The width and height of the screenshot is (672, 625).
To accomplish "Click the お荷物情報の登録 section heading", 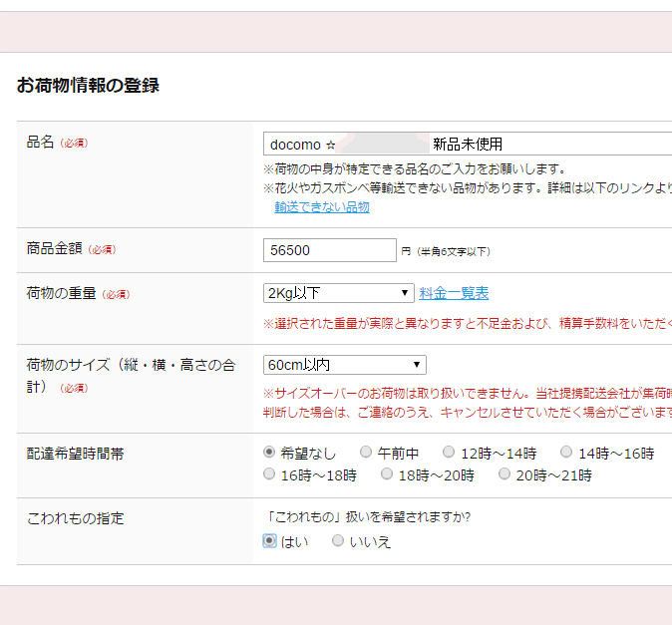I will click(x=88, y=86).
